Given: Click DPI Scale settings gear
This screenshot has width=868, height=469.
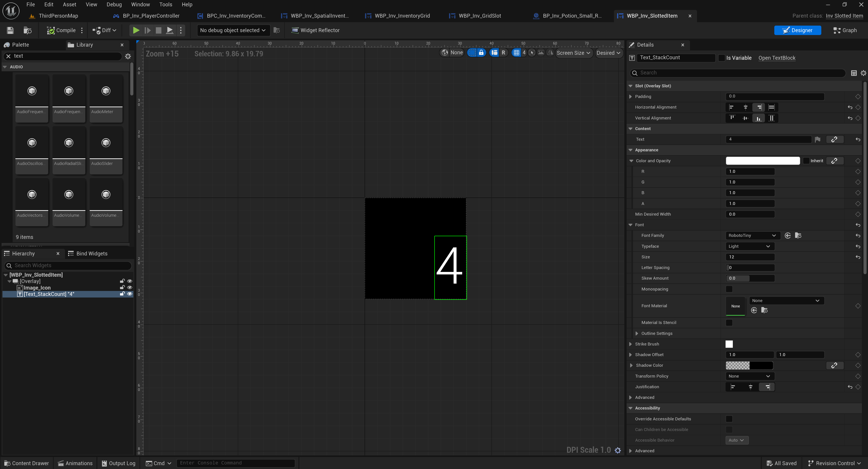Looking at the screenshot, I should pos(618,450).
